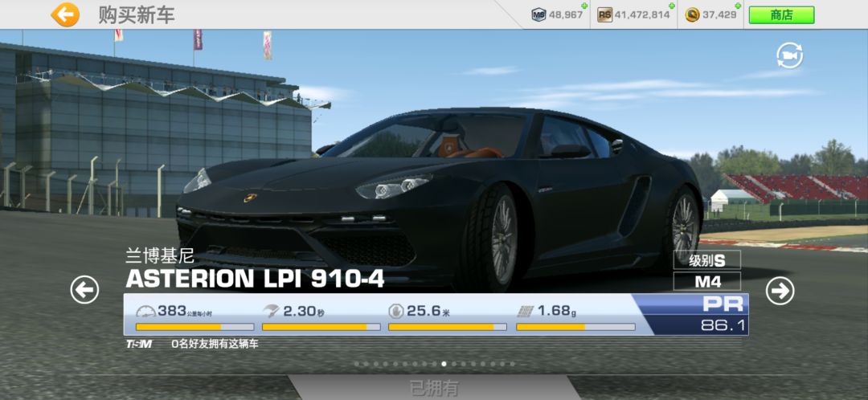Switch camera view with camera icon
The width and height of the screenshot is (868, 400).
pos(789,55)
